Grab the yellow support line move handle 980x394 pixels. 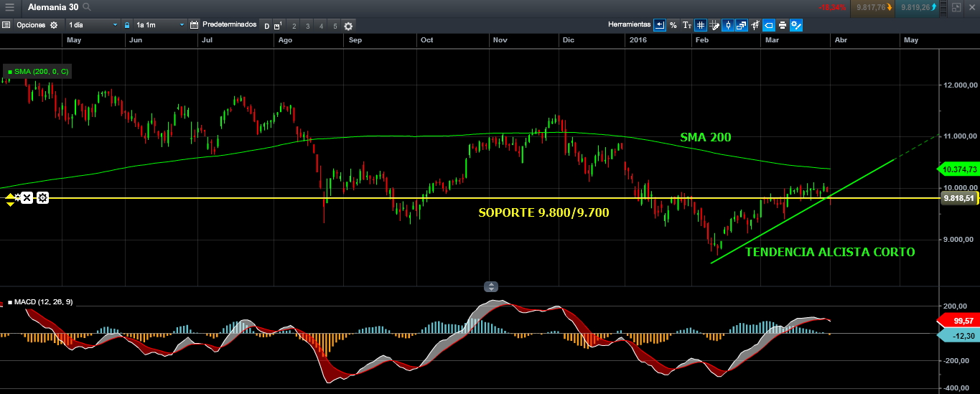(10, 200)
